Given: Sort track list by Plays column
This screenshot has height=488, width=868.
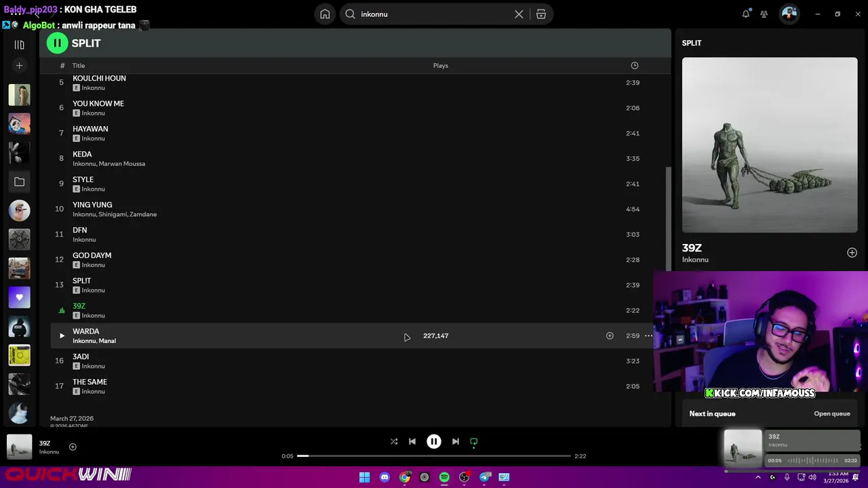Looking at the screenshot, I should pos(441,66).
